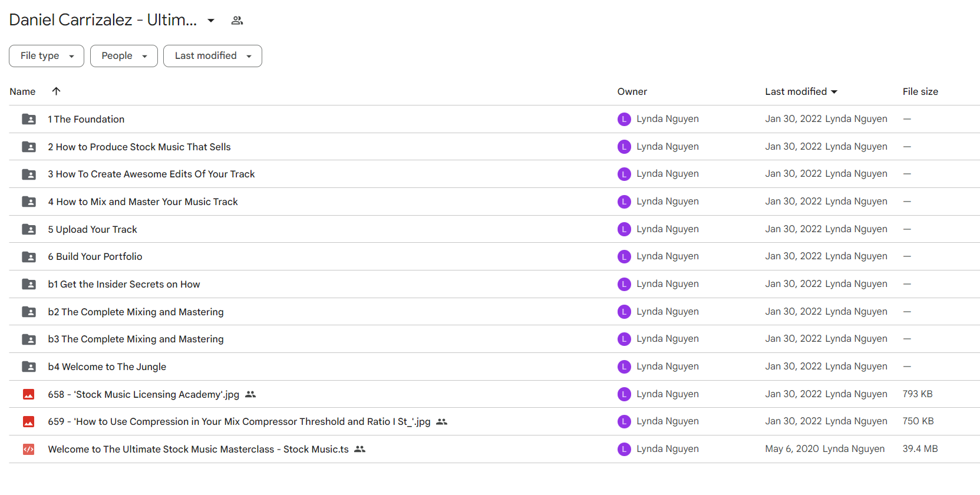
Task: Click shared indicator next to '658' jpg file
Action: (x=250, y=394)
